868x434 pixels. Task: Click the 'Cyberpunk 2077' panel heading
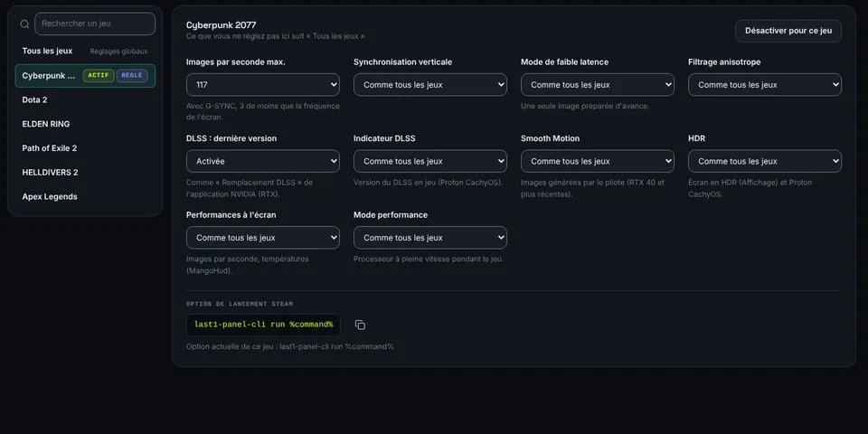point(221,25)
